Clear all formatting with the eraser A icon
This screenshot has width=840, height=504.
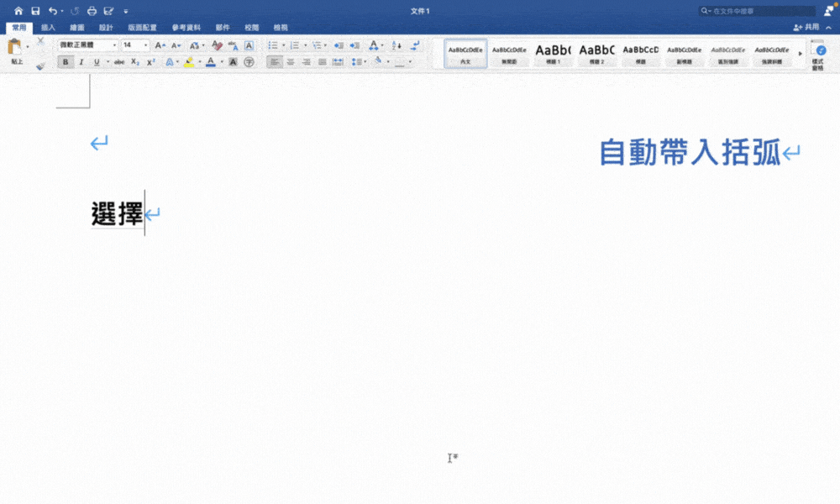(217, 45)
